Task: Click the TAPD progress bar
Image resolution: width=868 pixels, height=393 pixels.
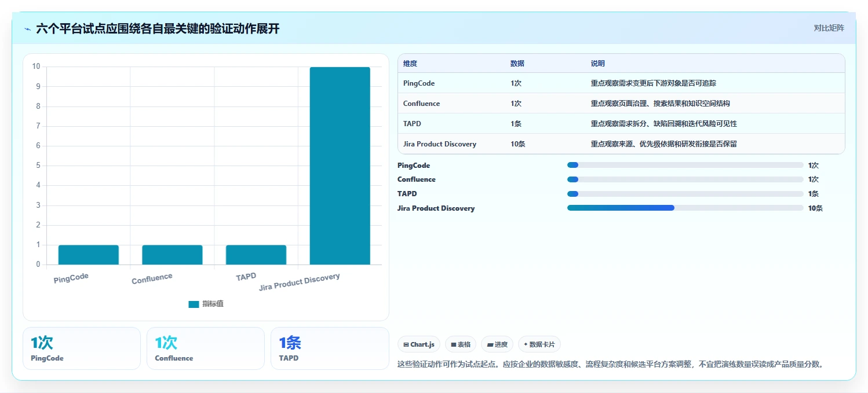Action: tap(685, 194)
